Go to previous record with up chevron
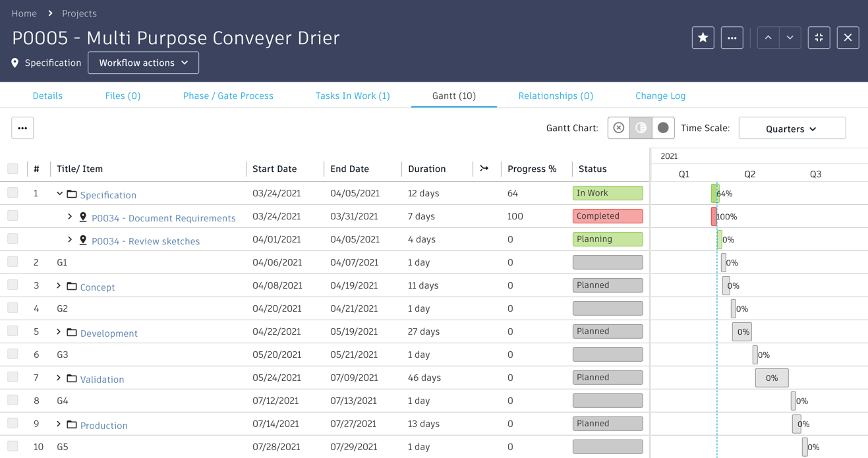The height and width of the screenshot is (458, 868). click(x=768, y=38)
